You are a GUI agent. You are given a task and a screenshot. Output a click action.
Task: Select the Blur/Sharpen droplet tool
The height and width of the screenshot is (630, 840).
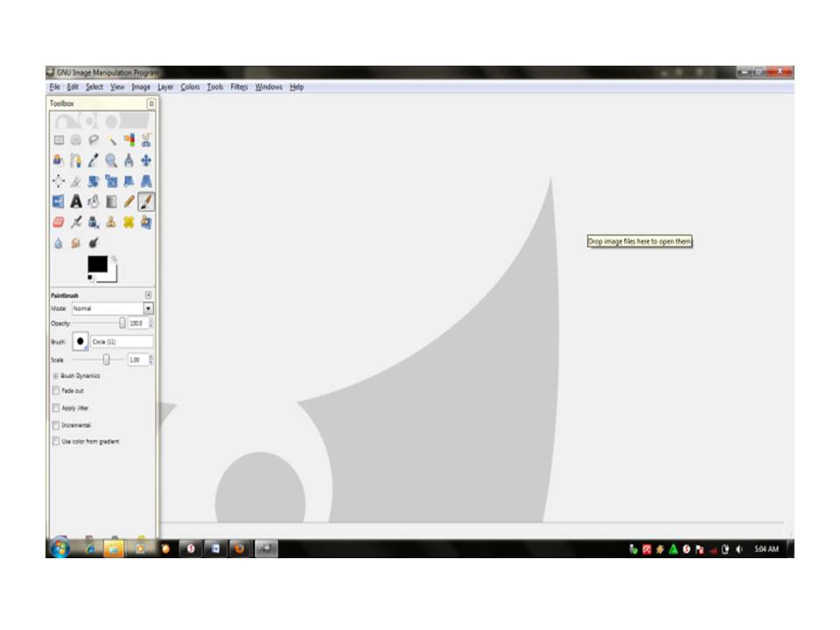[x=59, y=243]
